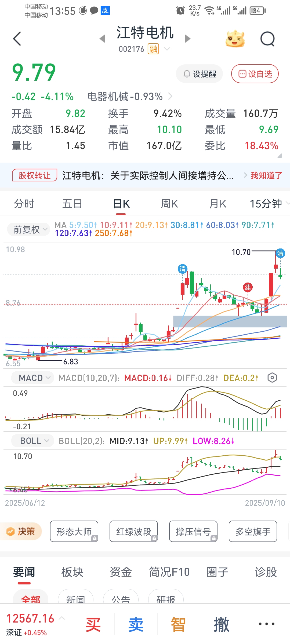This screenshot has width=290, height=644.
Task: Open 前复权 adjustment dropdown
Action: point(28,229)
